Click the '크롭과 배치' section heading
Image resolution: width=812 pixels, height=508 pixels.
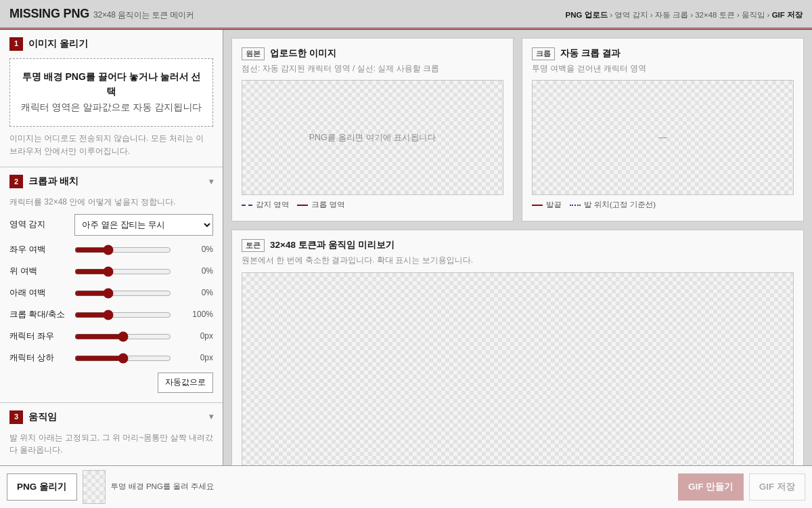pyautogui.click(x=53, y=182)
